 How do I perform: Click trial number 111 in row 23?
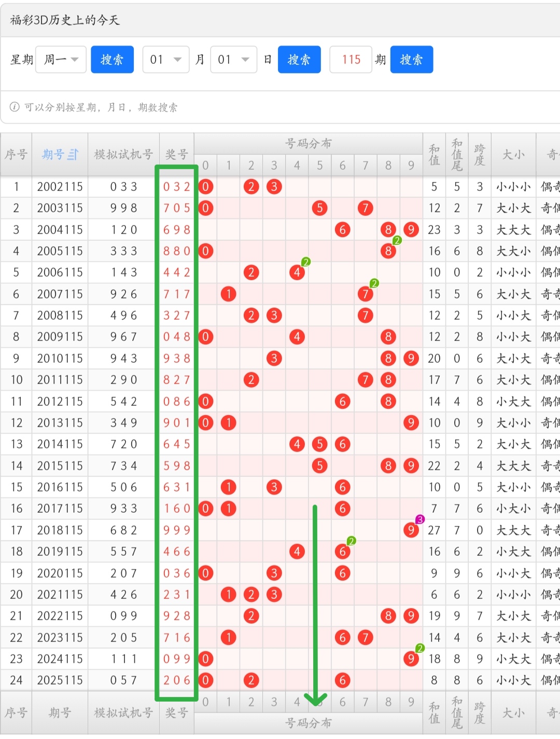tap(123, 659)
